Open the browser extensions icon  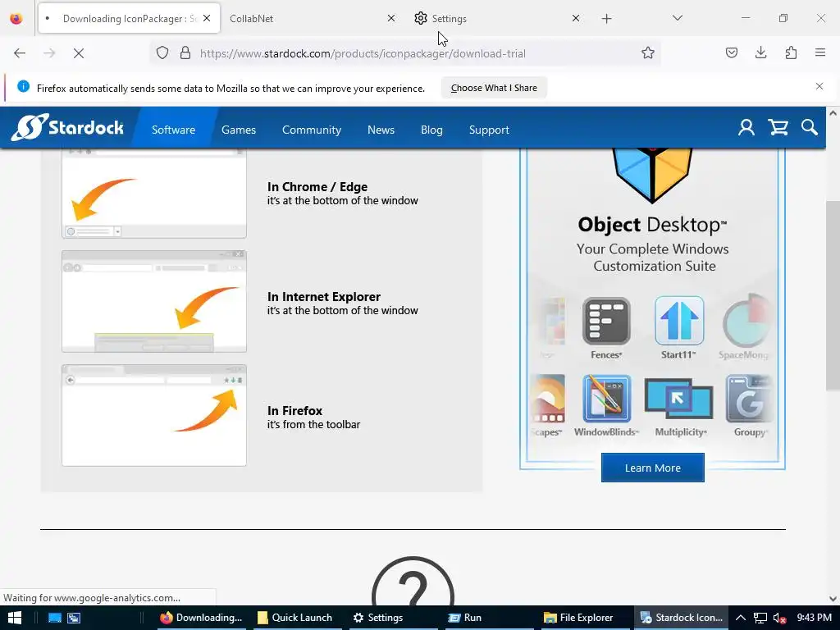(791, 52)
